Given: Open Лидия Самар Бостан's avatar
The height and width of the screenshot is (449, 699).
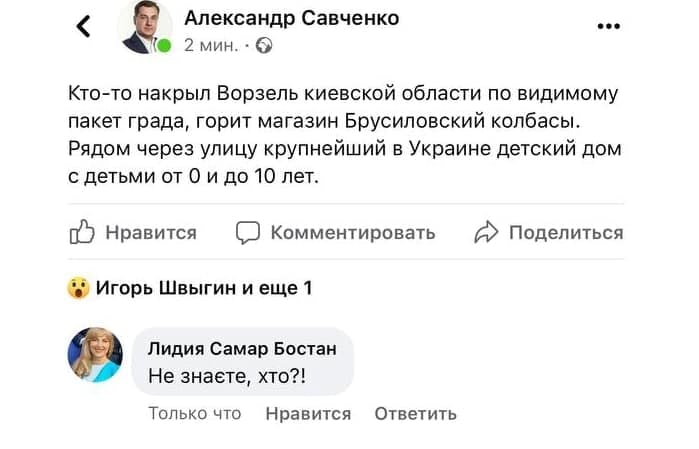Looking at the screenshot, I should [x=95, y=355].
